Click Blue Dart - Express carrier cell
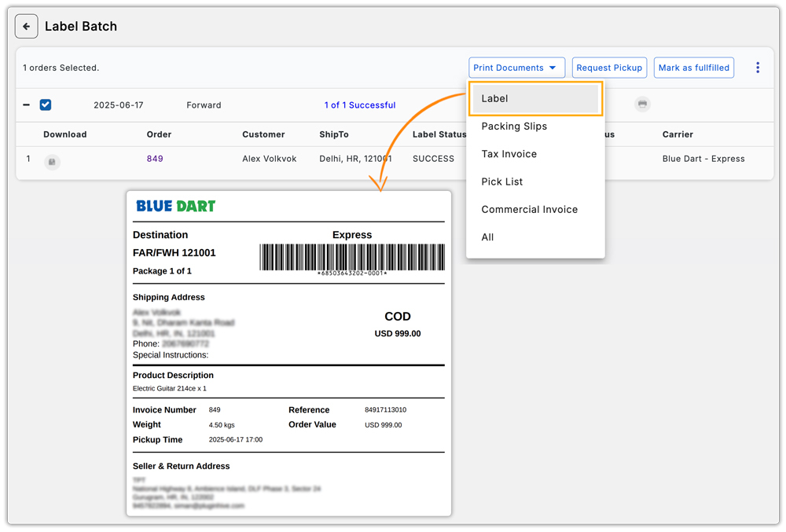Viewport: 786px width, 532px height. pos(703,159)
